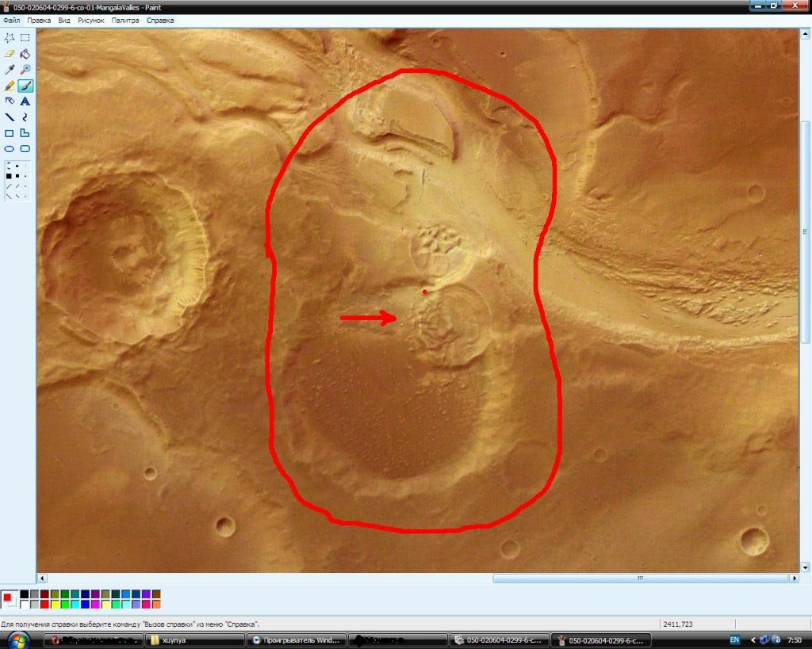This screenshot has height=649, width=812.
Task: Click the EN language indicator in tray
Action: (x=734, y=639)
